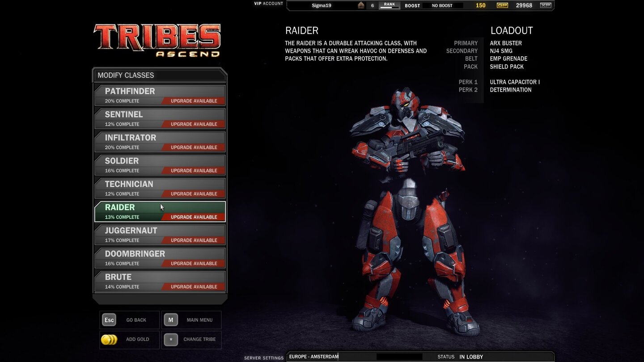
Task: Select the Juggernaut class
Action: click(160, 235)
